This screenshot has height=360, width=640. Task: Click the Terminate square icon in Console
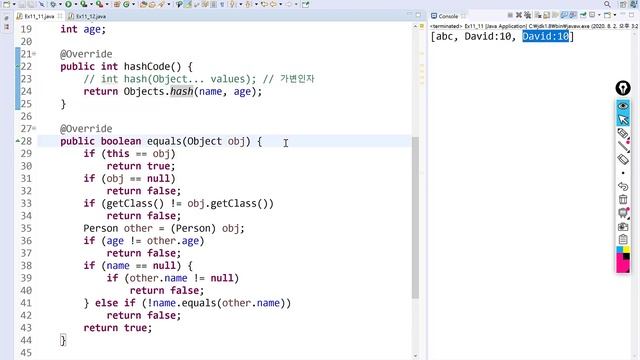tap(511, 15)
